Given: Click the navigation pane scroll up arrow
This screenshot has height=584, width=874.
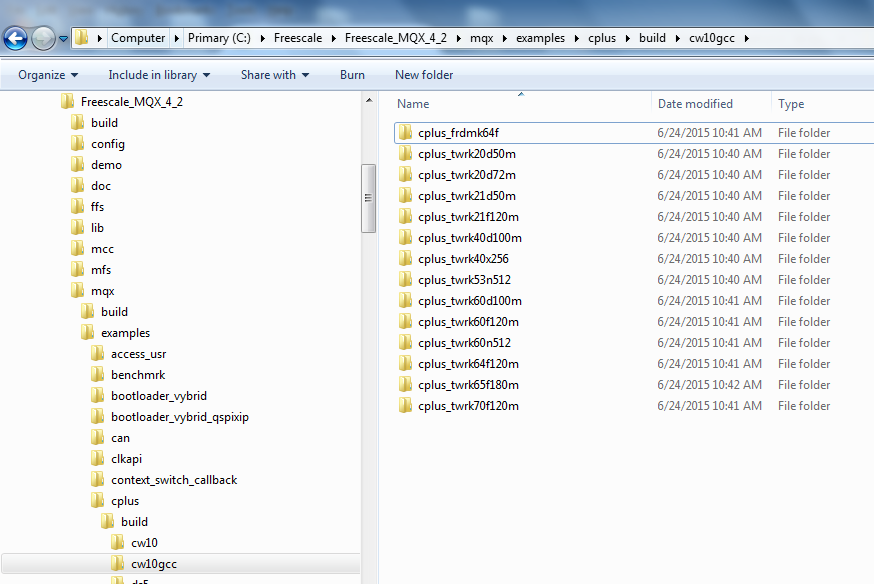Looking at the screenshot, I should point(368,100).
